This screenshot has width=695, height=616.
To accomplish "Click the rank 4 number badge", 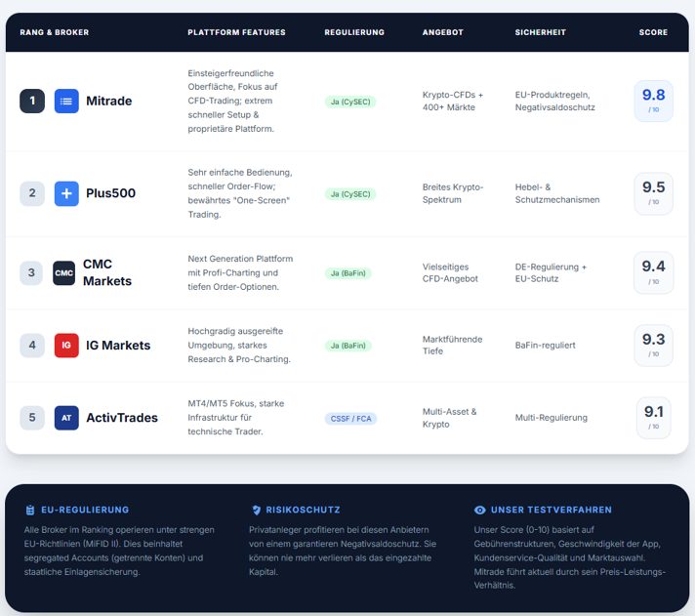I will tap(32, 345).
